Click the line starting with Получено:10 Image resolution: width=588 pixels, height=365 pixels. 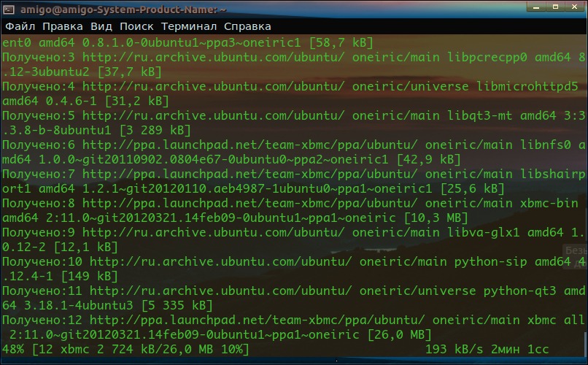293,262
